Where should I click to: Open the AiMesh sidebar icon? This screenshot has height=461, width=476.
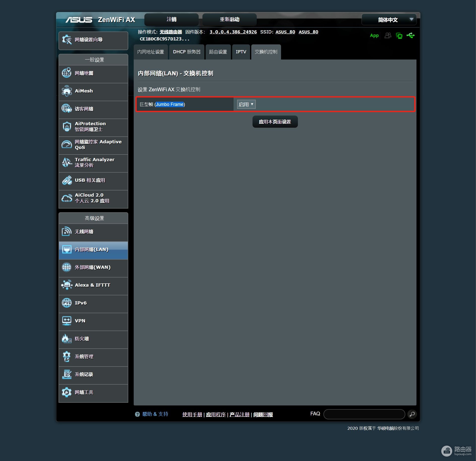67,91
